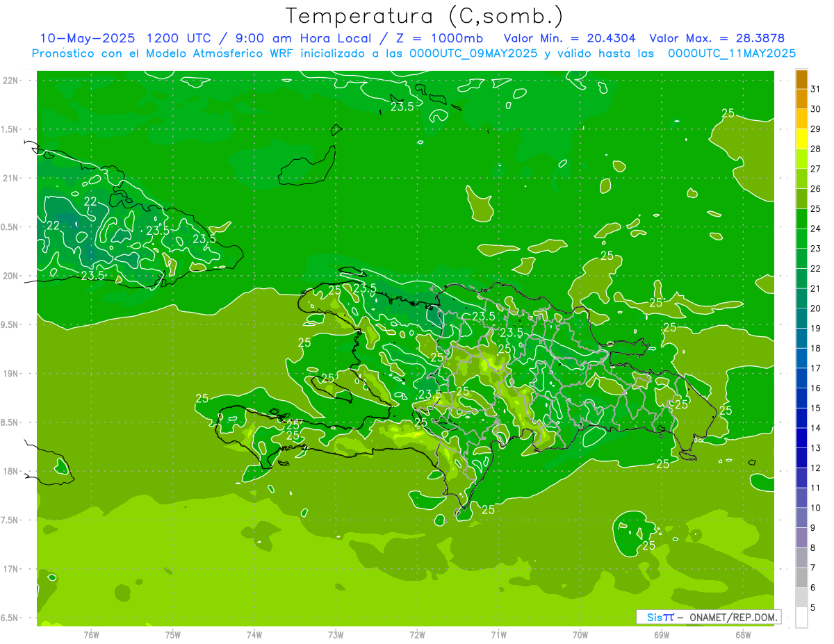Click the '71W' longitude axis label
834x644 pixels.
point(498,635)
